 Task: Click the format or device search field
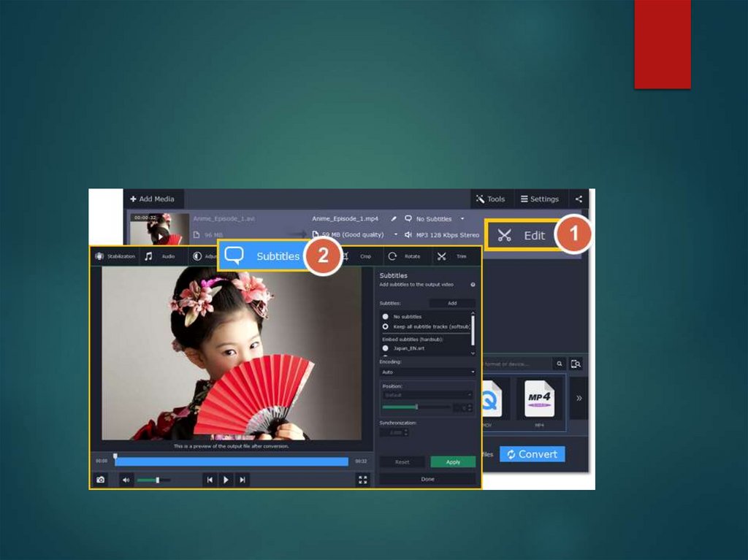(x=517, y=364)
